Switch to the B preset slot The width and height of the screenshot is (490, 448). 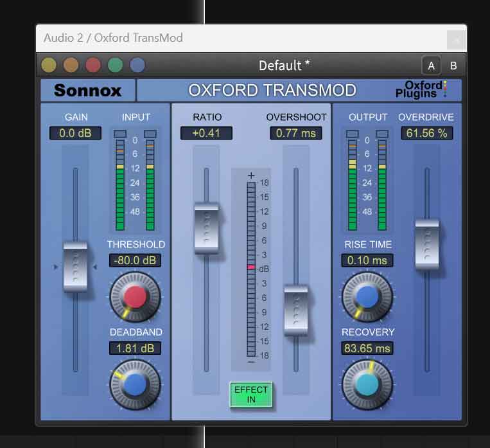pos(453,66)
